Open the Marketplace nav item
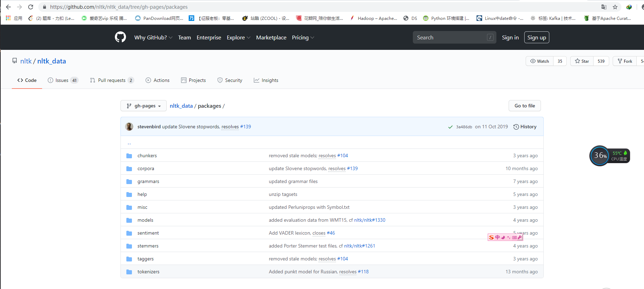 271,37
